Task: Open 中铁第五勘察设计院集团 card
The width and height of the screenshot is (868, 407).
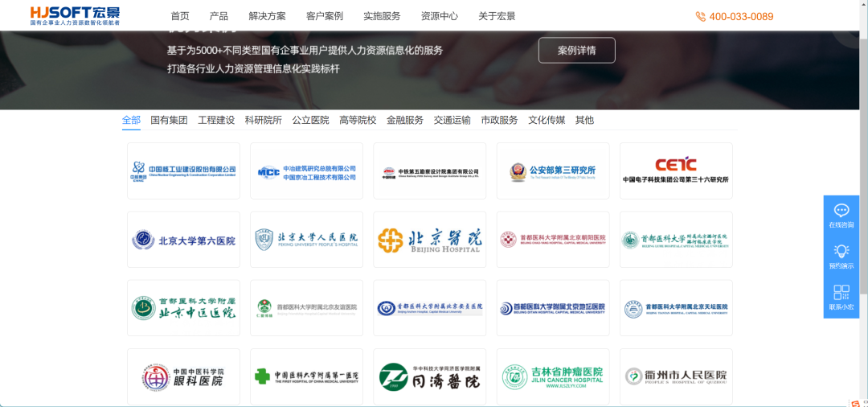Action: coord(429,171)
